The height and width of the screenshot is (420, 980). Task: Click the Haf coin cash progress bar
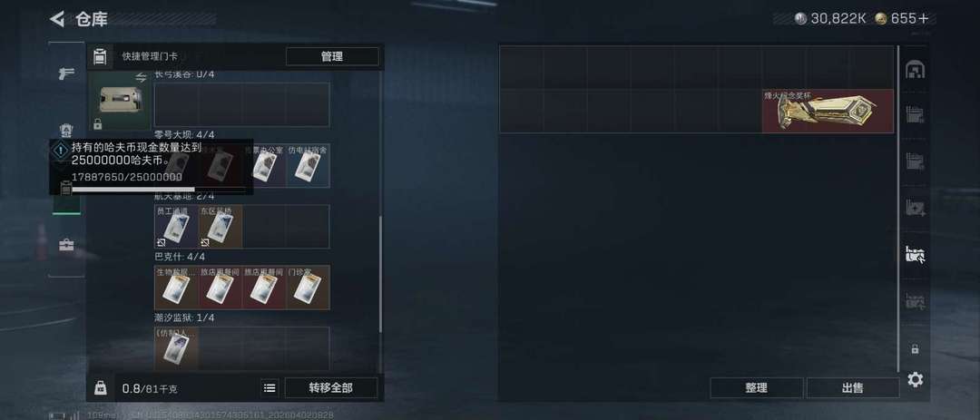coord(159,189)
